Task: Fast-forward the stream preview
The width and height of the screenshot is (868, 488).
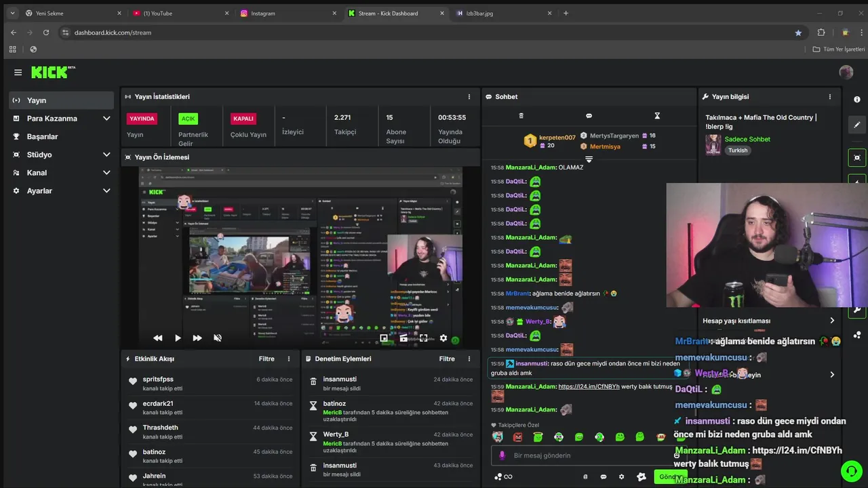Action: click(x=197, y=338)
